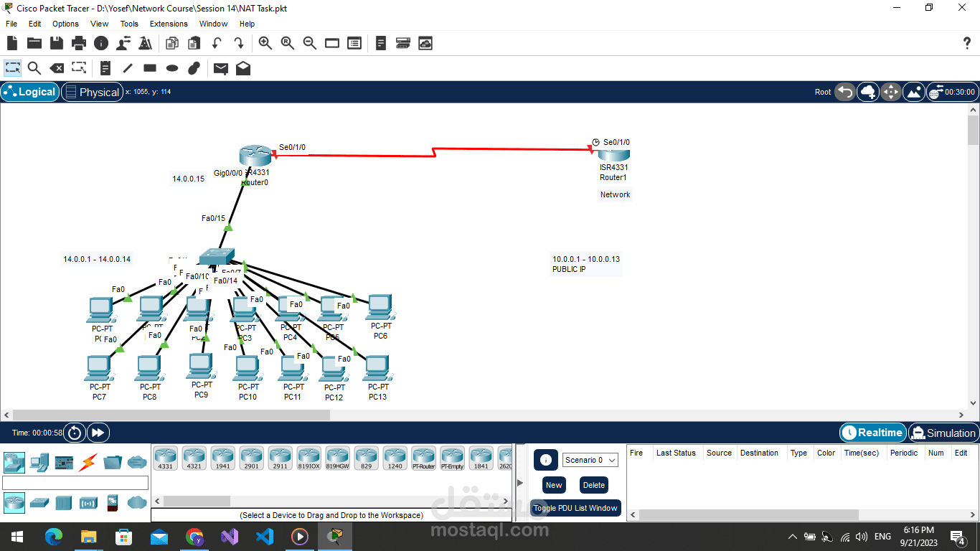
Task: Place a note with Note tool
Action: click(105, 68)
